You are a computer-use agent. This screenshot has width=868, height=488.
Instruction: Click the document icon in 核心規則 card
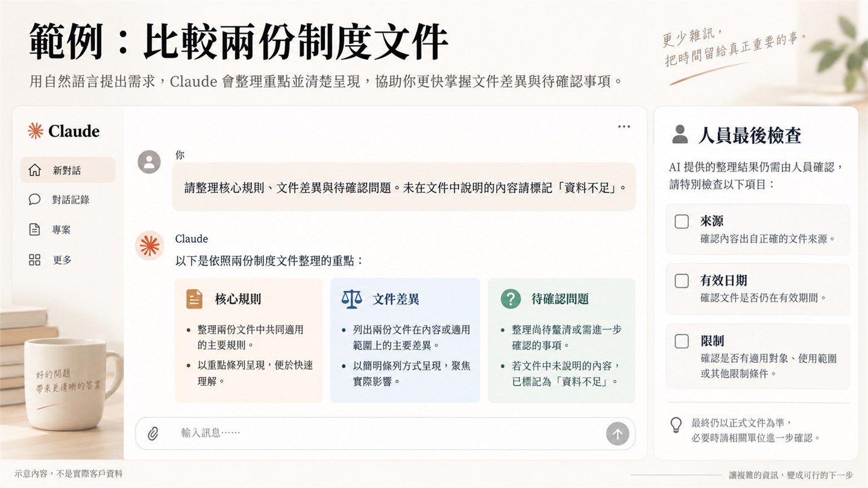194,299
